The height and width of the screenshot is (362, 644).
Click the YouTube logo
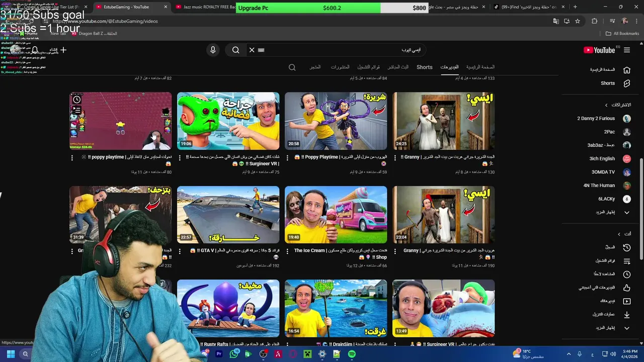click(599, 50)
